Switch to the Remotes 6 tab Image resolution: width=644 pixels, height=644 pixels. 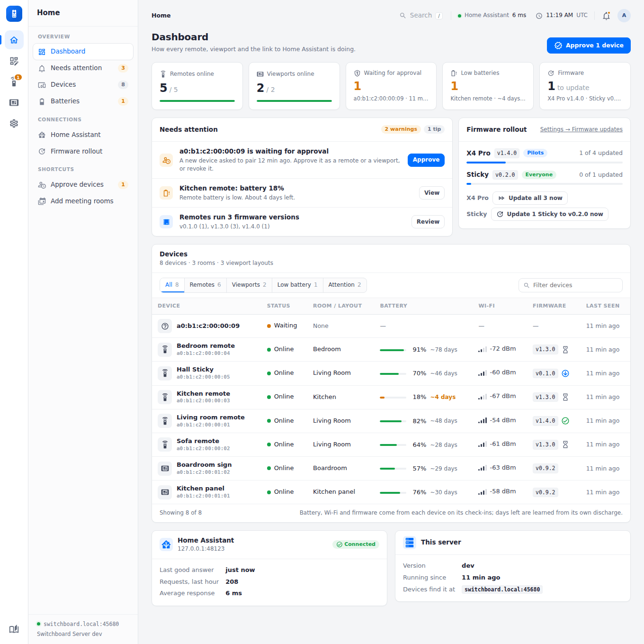[x=205, y=285]
